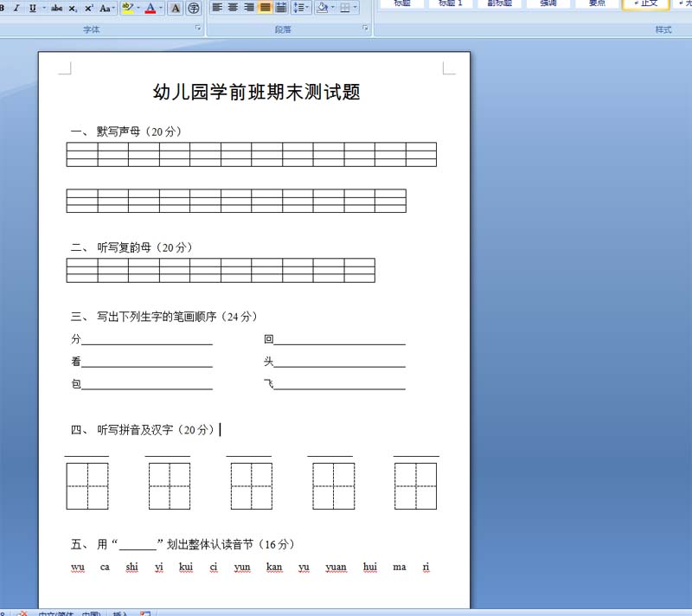Open underline style dropdown arrow
This screenshot has width=692, height=616.
click(44, 8)
